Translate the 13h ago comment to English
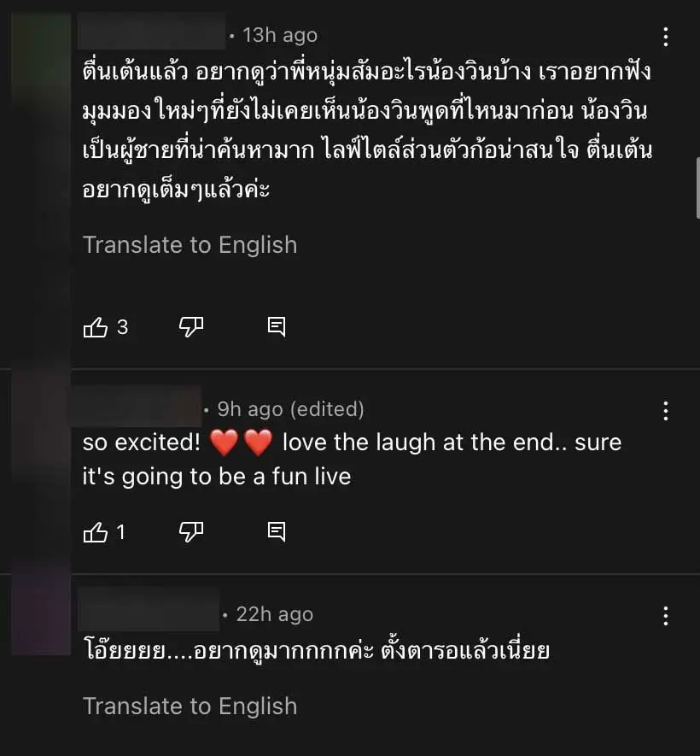 pyautogui.click(x=190, y=245)
